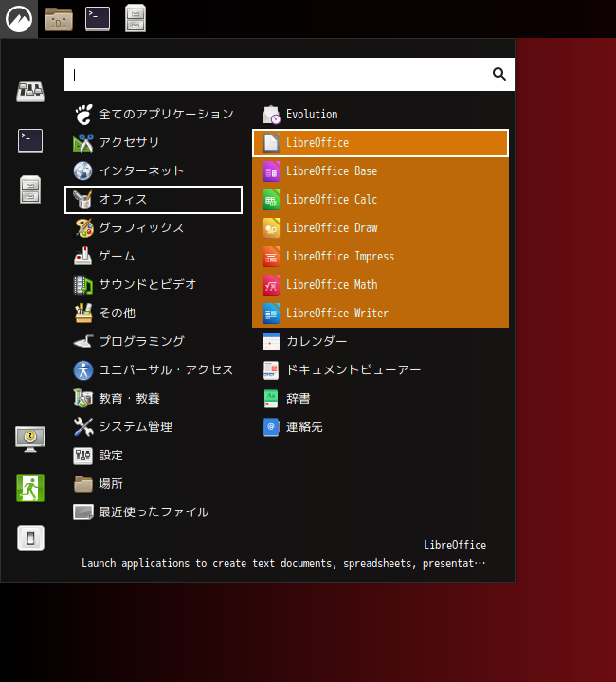
Task: Launch LibreOffice Math
Action: point(381,285)
